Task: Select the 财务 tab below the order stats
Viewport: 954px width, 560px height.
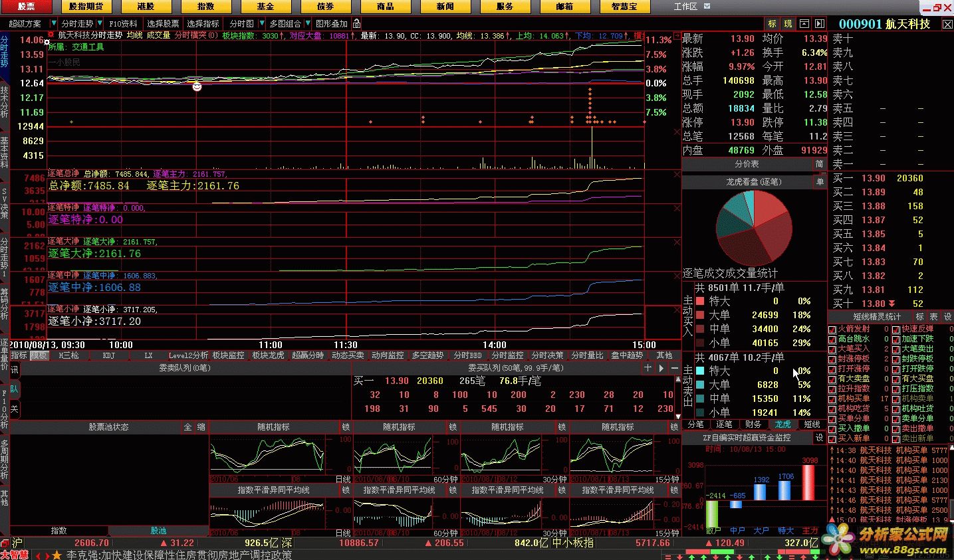Action: [753, 424]
